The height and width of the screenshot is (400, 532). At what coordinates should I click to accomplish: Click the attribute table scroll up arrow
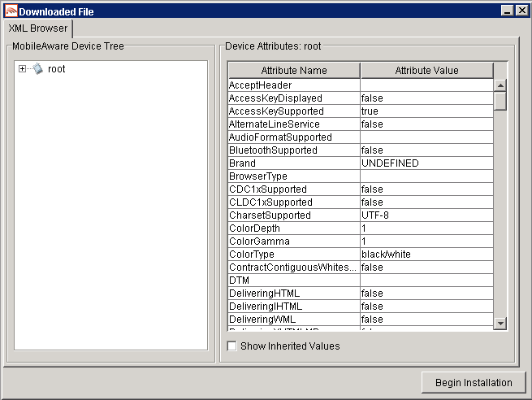(500, 85)
